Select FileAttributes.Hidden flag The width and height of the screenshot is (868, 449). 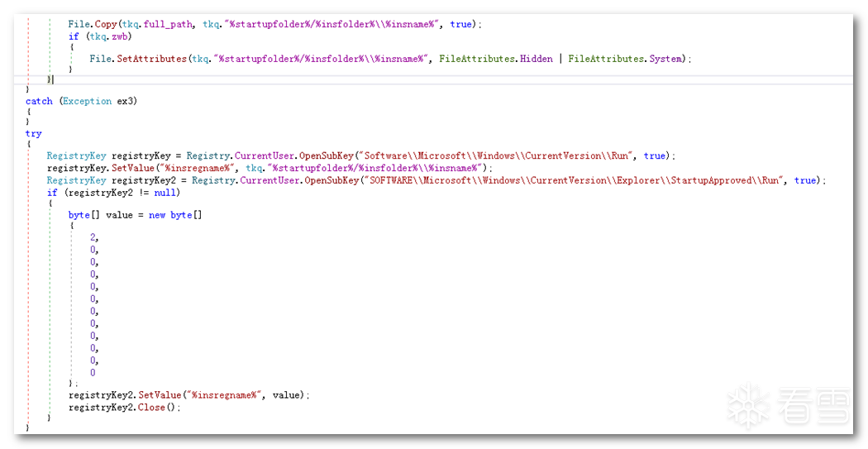click(496, 59)
